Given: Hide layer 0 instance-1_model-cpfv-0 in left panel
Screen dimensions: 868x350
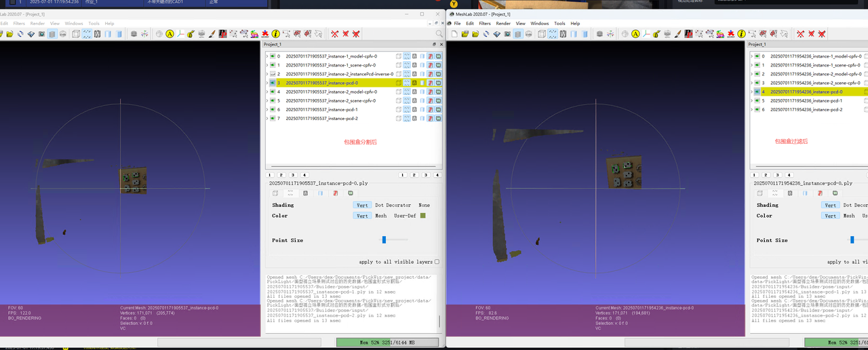Looking at the screenshot, I should pos(273,56).
